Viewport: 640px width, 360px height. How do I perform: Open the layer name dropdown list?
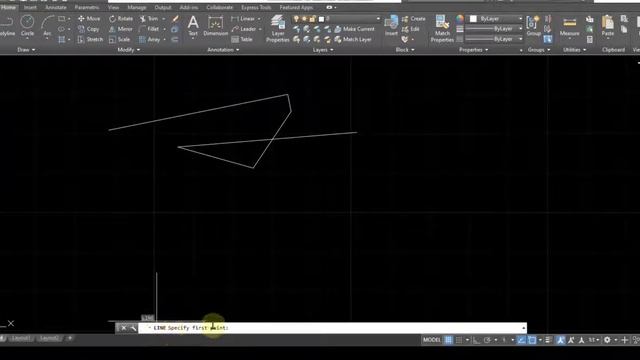click(378, 19)
